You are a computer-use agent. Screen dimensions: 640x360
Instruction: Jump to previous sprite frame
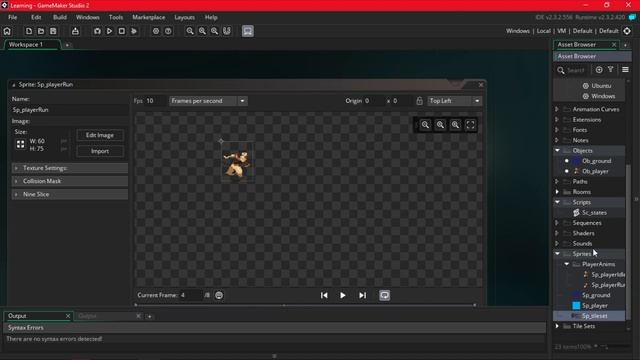(x=324, y=295)
